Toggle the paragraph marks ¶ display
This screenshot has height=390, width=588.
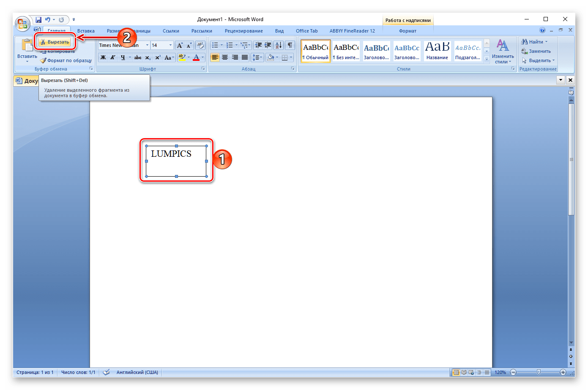point(290,45)
